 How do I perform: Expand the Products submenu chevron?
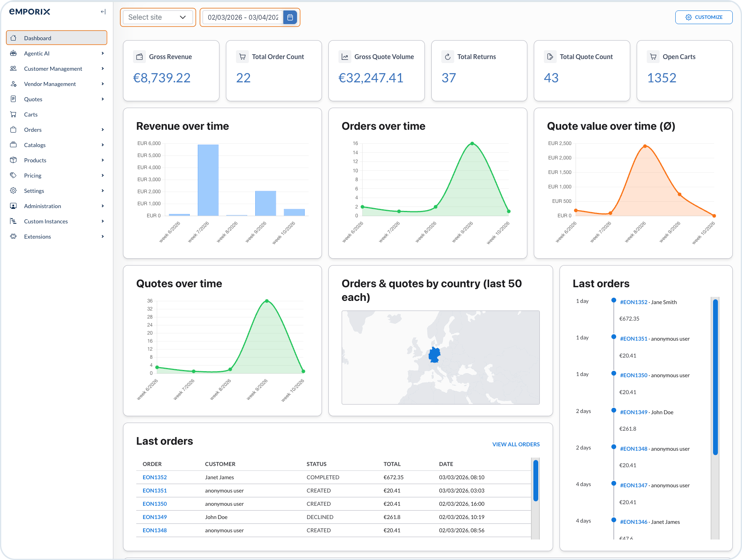pos(103,160)
